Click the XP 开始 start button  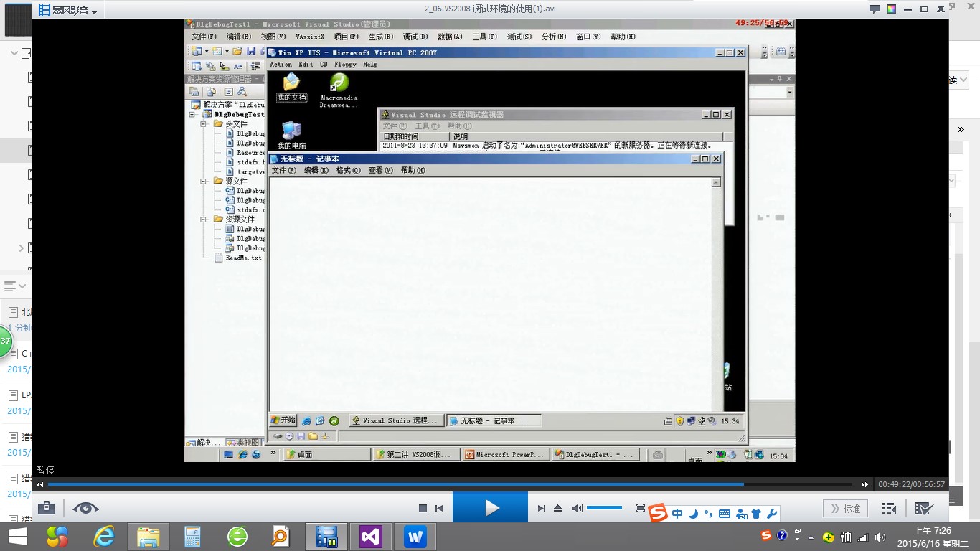pyautogui.click(x=283, y=420)
